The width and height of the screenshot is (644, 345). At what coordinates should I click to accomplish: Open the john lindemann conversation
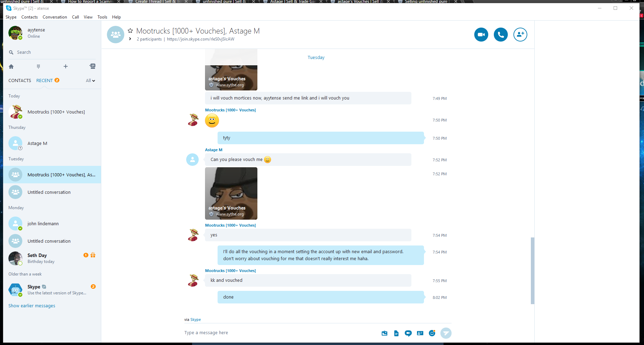click(x=52, y=223)
